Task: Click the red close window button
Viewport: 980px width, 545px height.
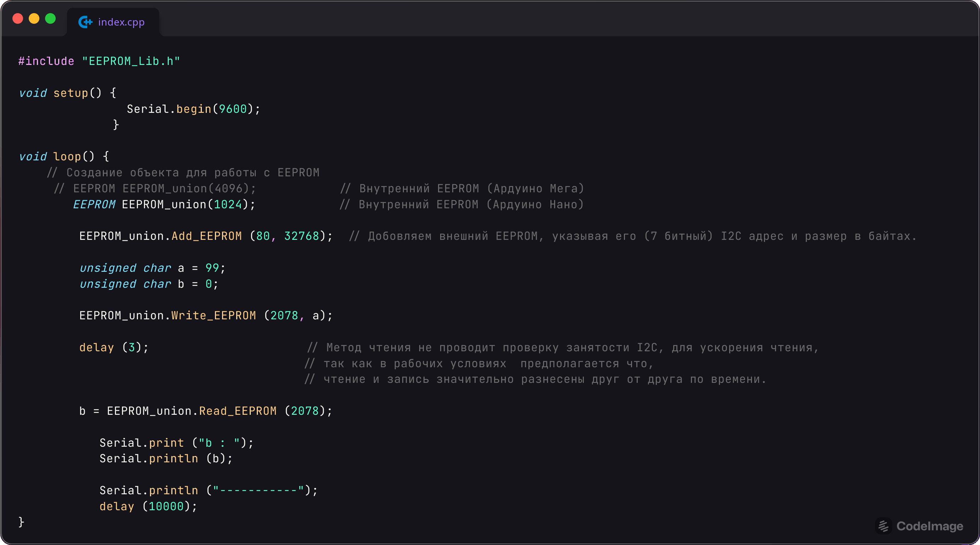Action: point(18,18)
